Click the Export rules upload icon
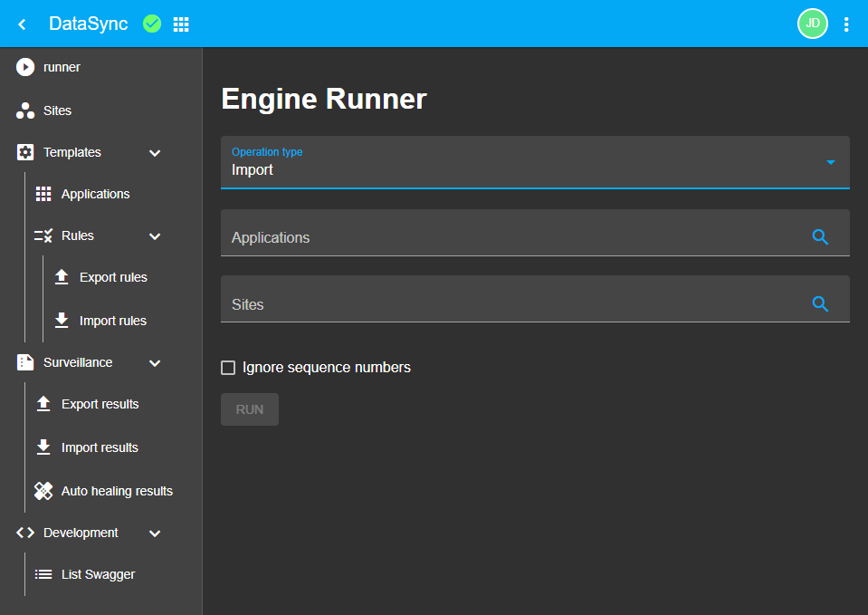 62,277
